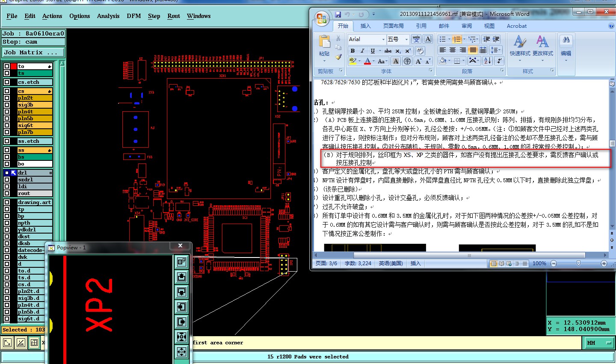Click the 字数: 3,224 word count status
This screenshot has width=616, height=364.
pyautogui.click(x=358, y=263)
